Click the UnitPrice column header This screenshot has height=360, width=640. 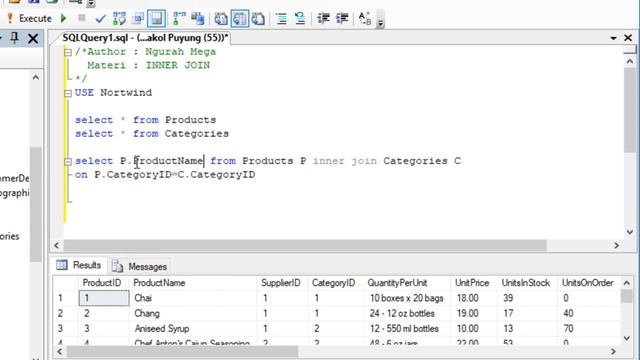tap(473, 283)
